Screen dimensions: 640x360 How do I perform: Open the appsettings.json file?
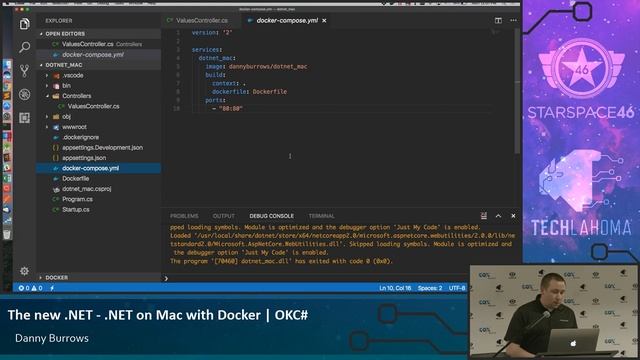[x=99, y=158]
